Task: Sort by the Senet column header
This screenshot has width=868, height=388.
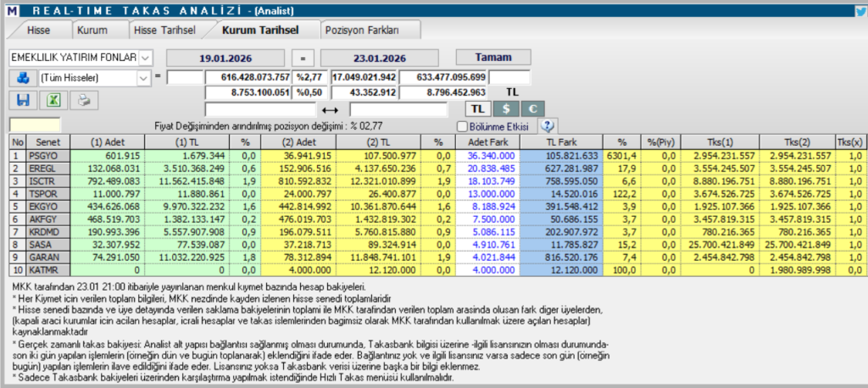Action: [48, 142]
